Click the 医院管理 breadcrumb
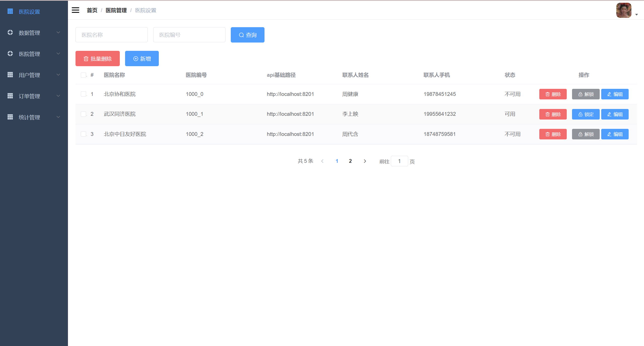The height and width of the screenshot is (346, 644). click(x=116, y=10)
